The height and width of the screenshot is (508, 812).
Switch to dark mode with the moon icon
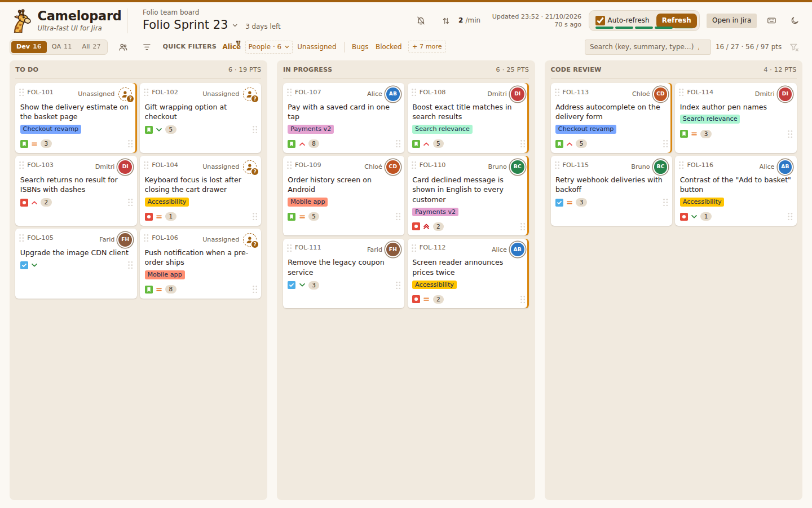pyautogui.click(x=795, y=20)
